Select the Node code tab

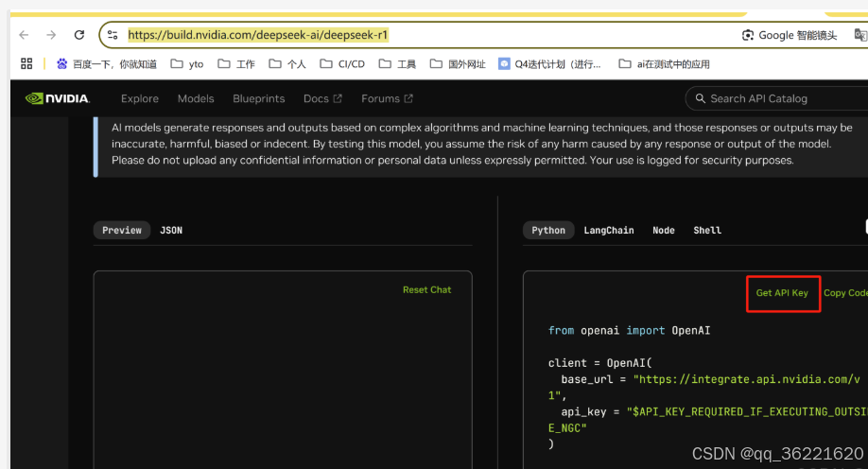pos(663,231)
